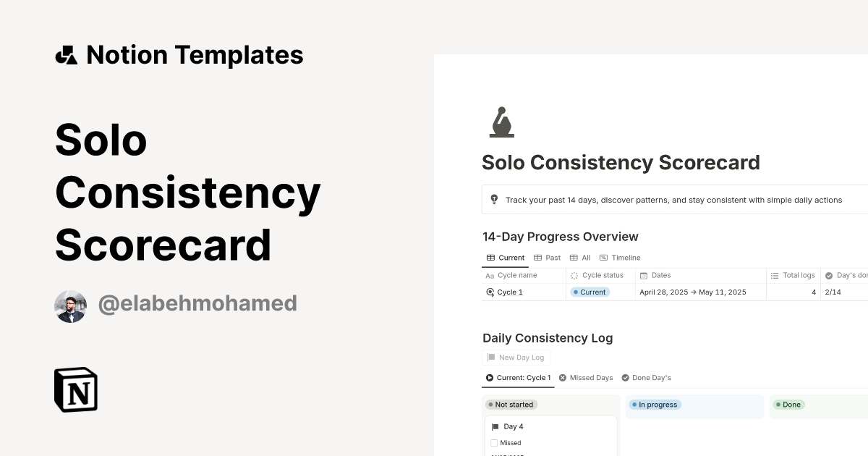
Task: Click the New Day Log button
Action: (516, 357)
